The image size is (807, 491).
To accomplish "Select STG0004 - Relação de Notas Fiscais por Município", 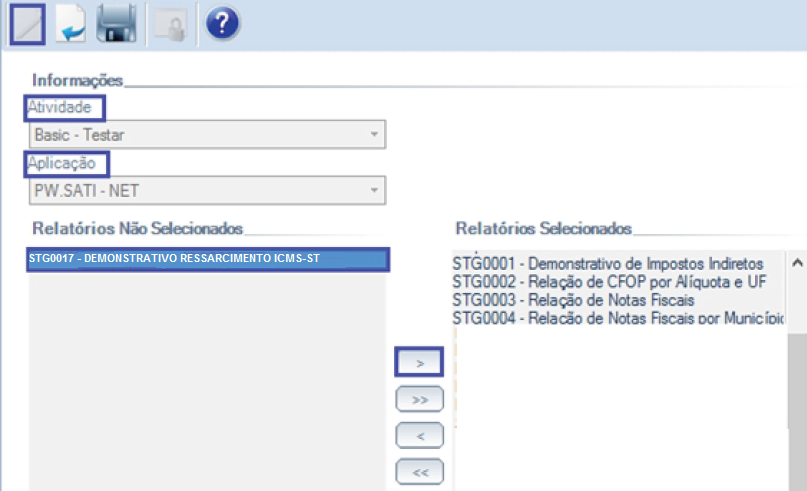I will tap(617, 318).
